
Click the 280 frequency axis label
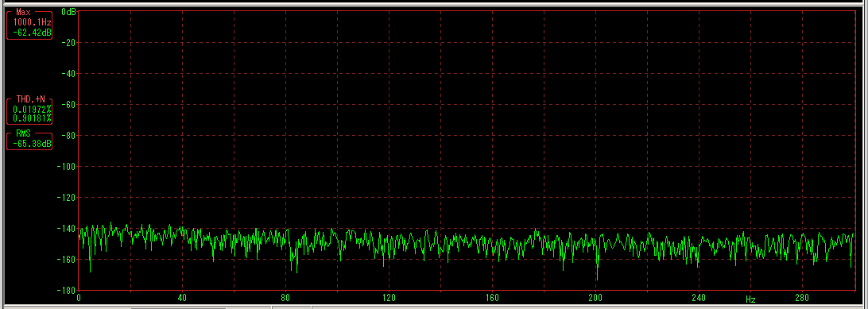click(x=803, y=297)
